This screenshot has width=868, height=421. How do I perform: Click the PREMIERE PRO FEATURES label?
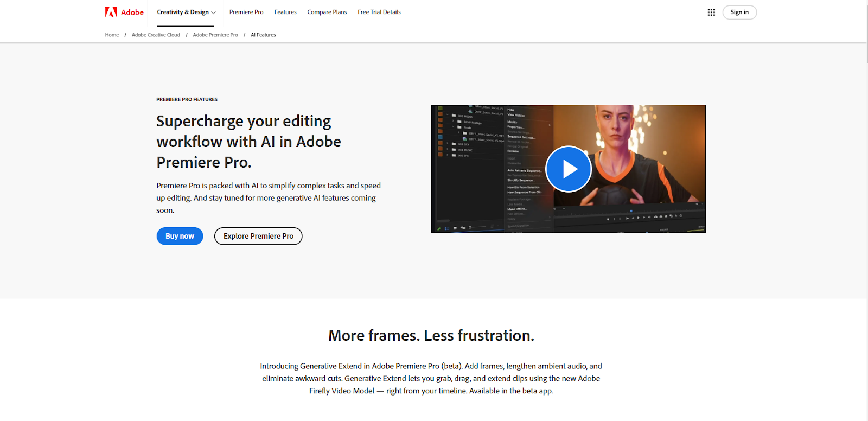(187, 99)
